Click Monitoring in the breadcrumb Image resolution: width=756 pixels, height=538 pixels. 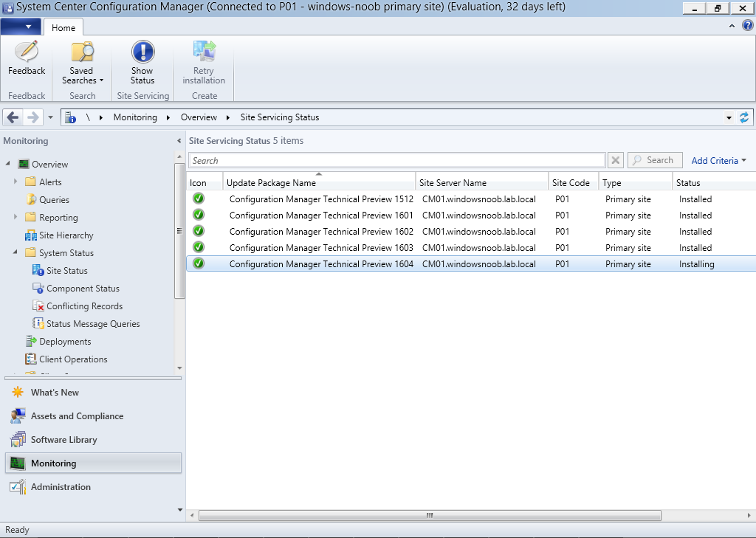[x=135, y=117]
